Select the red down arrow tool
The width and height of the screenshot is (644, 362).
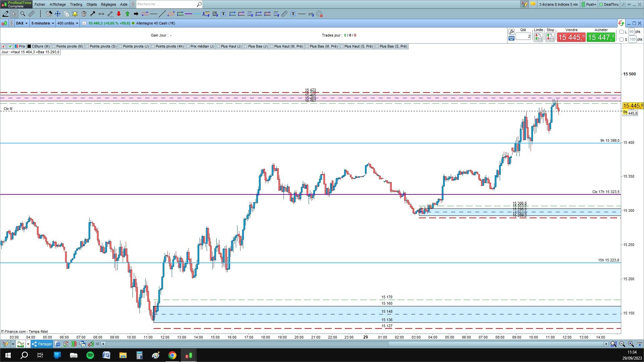(119, 14)
